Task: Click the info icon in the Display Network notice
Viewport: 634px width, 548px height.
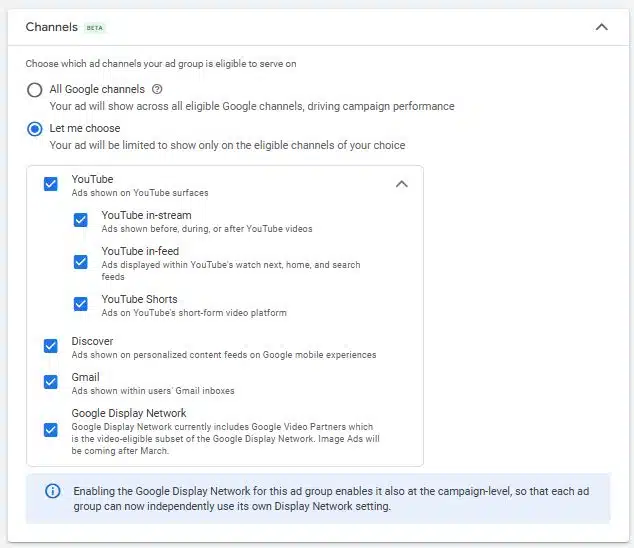Action: coord(52,491)
